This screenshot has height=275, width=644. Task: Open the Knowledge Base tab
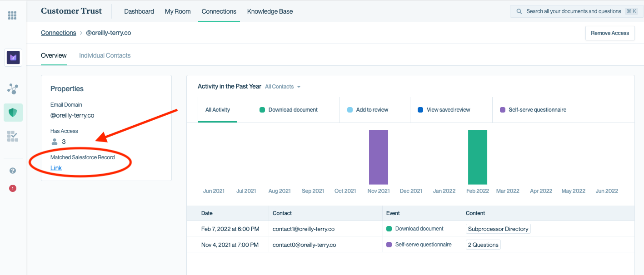270,11
